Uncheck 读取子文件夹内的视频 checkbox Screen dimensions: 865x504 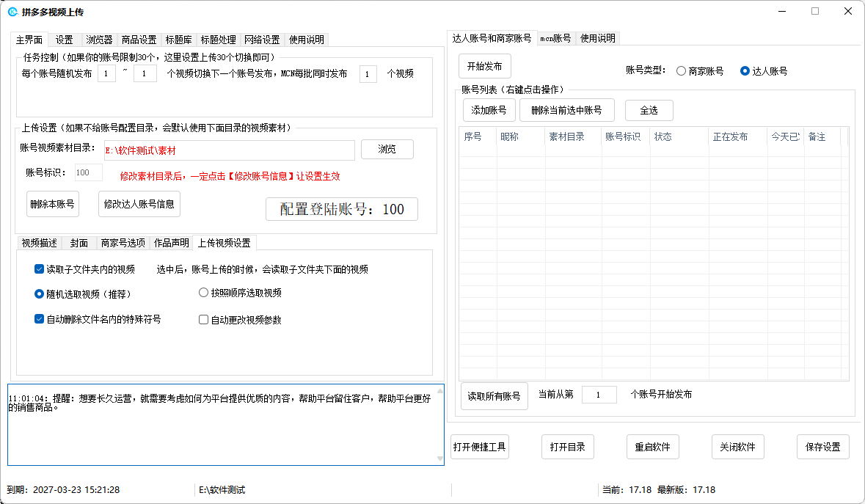pos(40,269)
